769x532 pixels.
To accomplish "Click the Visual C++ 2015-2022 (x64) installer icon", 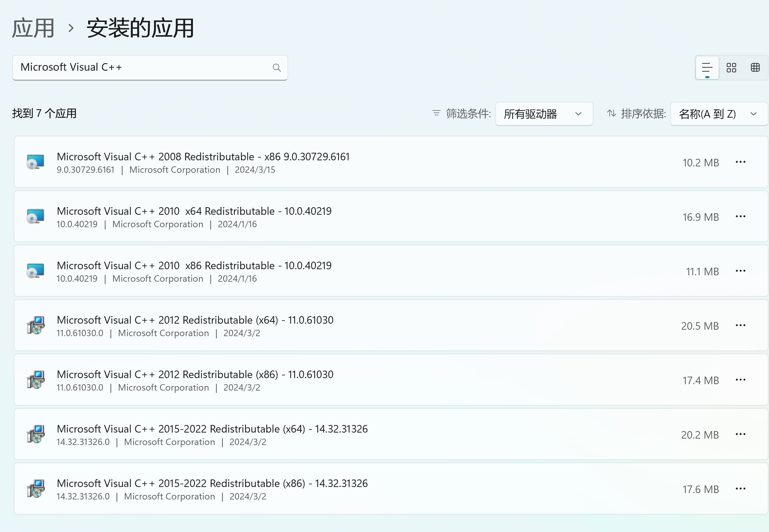I will [x=36, y=434].
